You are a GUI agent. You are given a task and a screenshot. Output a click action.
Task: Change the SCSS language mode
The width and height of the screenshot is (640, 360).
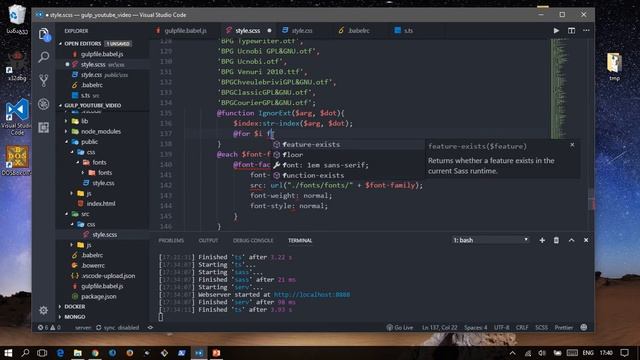pyautogui.click(x=541, y=327)
